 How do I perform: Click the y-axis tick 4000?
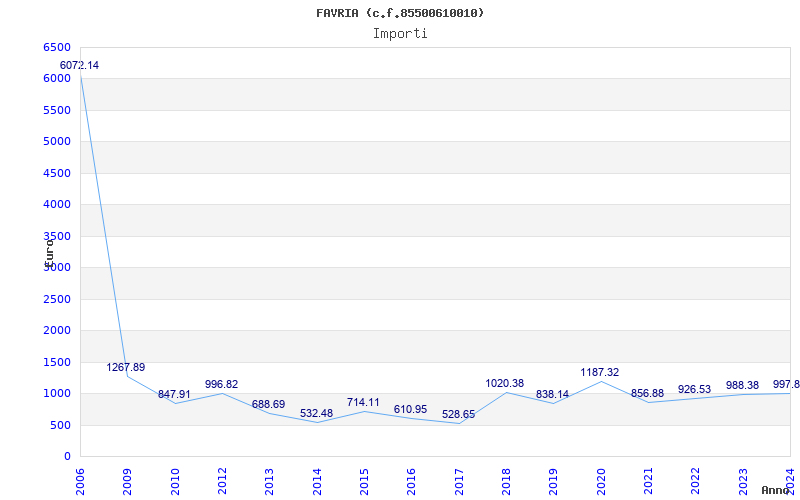57,205
